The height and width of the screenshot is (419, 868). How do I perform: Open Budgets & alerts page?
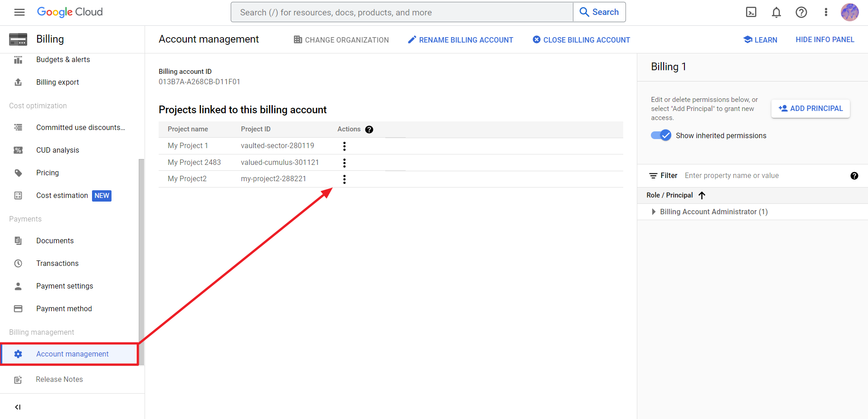[63, 59]
